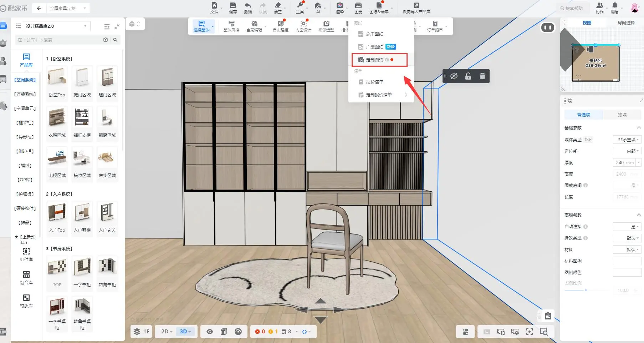Switch to the 房间选择 tab
This screenshot has width=644, height=343.
[626, 22]
